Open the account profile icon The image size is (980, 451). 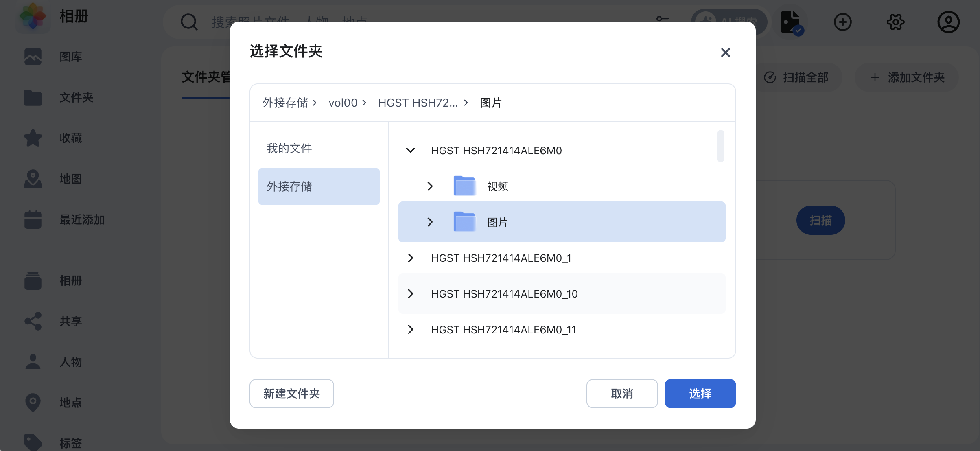point(948,22)
